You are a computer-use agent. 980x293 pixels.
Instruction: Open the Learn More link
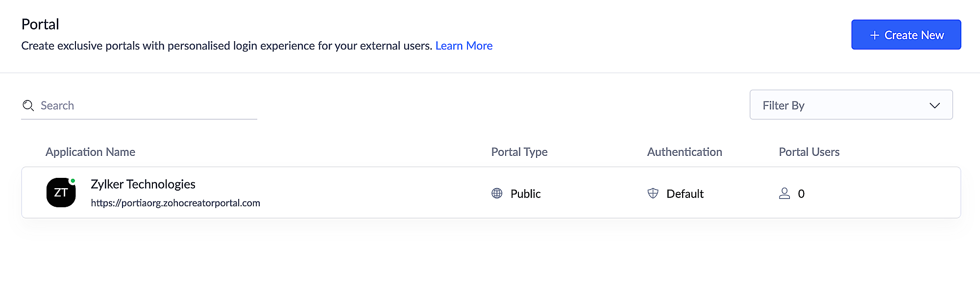[x=464, y=46]
